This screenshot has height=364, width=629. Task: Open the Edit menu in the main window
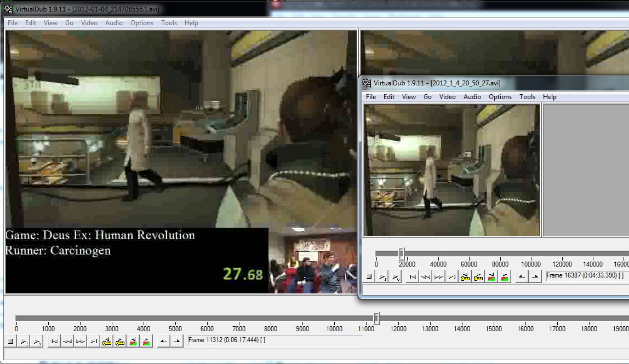pos(31,23)
